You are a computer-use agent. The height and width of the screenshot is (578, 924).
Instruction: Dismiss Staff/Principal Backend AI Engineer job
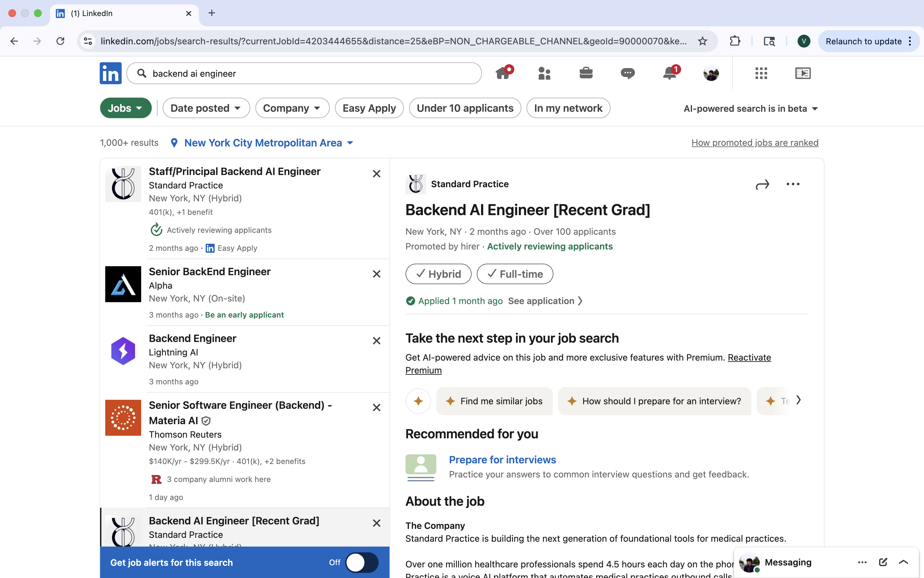click(376, 174)
